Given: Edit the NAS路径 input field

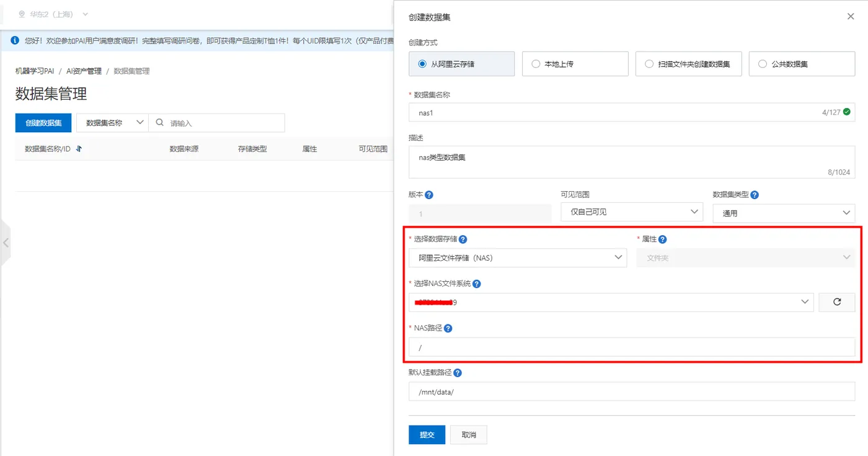Looking at the screenshot, I should 632,347.
